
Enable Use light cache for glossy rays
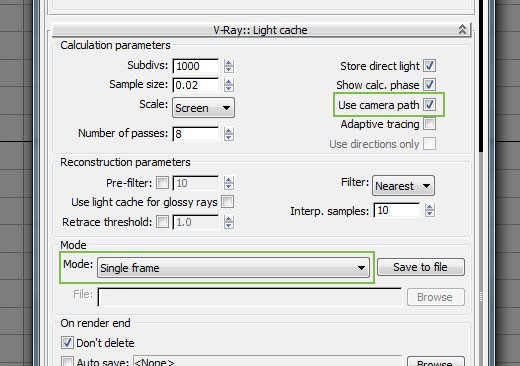point(228,202)
